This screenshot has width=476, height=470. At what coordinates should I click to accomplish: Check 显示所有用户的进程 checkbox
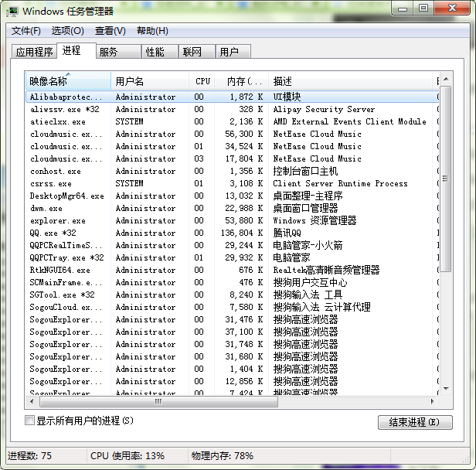(30, 421)
